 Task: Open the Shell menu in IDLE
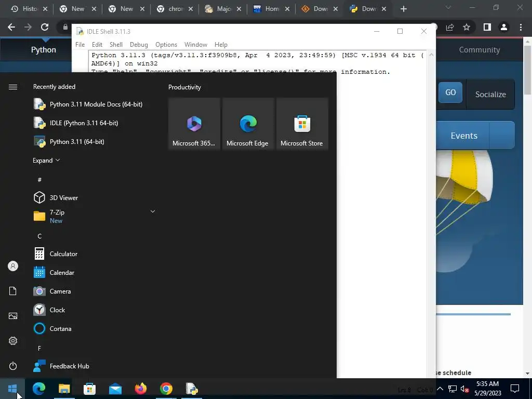[x=116, y=45]
